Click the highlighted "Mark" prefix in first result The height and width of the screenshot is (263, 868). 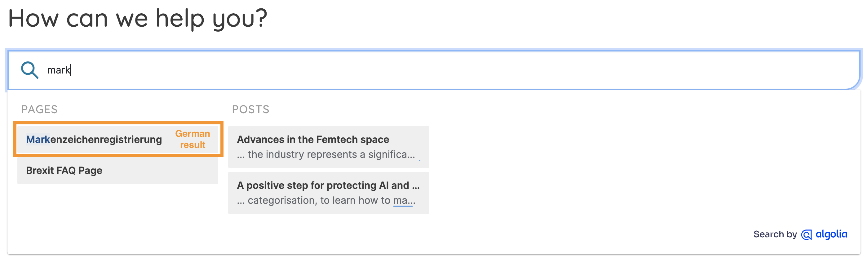(38, 140)
